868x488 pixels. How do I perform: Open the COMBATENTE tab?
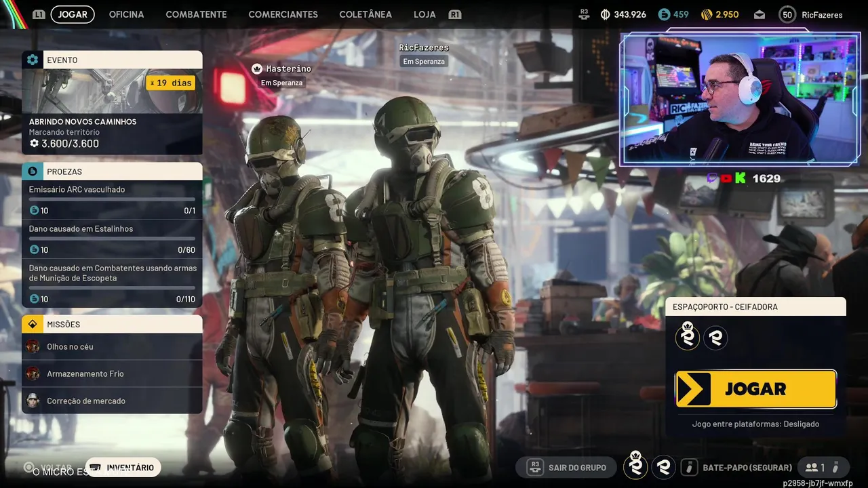pos(196,14)
